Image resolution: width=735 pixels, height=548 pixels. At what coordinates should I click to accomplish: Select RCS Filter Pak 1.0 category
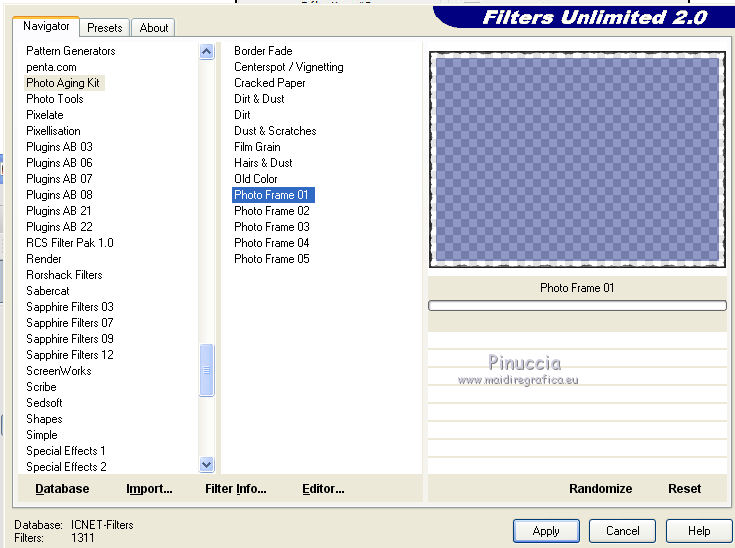(70, 243)
